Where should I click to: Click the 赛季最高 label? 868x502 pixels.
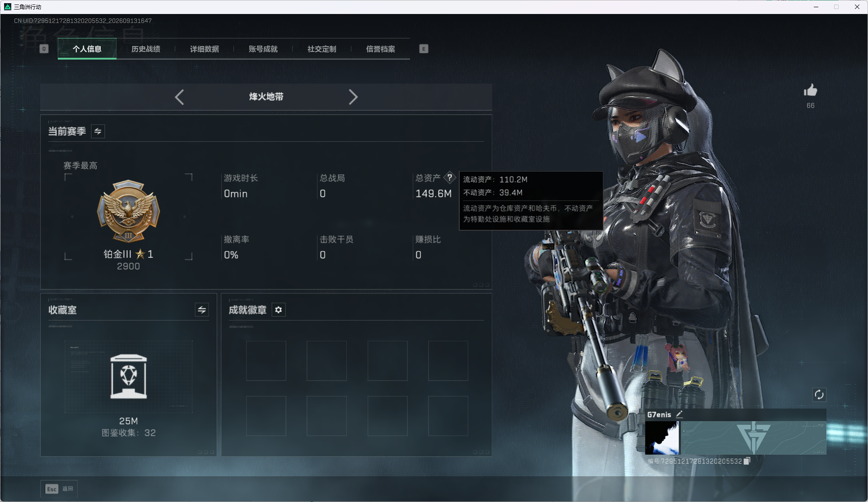(80, 166)
